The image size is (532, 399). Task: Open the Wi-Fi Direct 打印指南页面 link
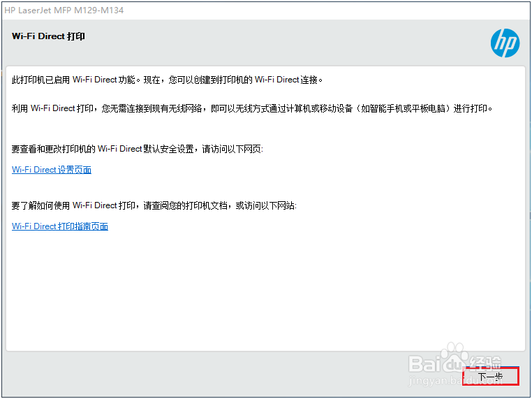[x=60, y=226]
